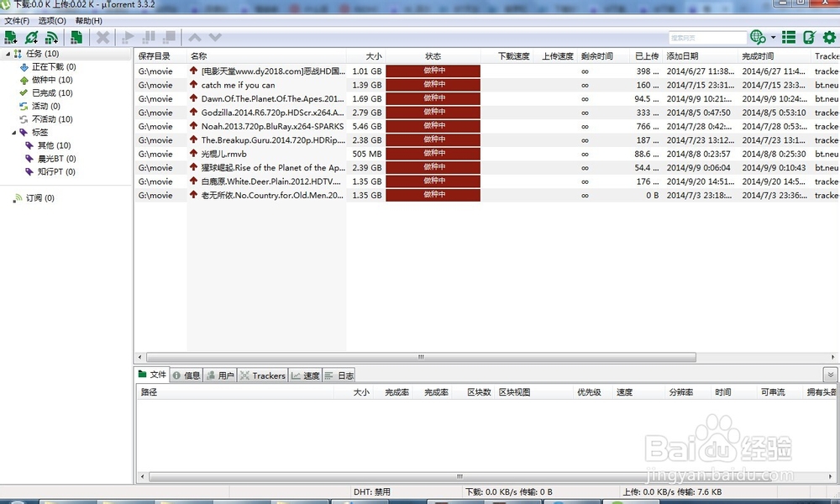Select 已完成 (10) in the sidebar
840x504 pixels.
pyautogui.click(x=52, y=93)
